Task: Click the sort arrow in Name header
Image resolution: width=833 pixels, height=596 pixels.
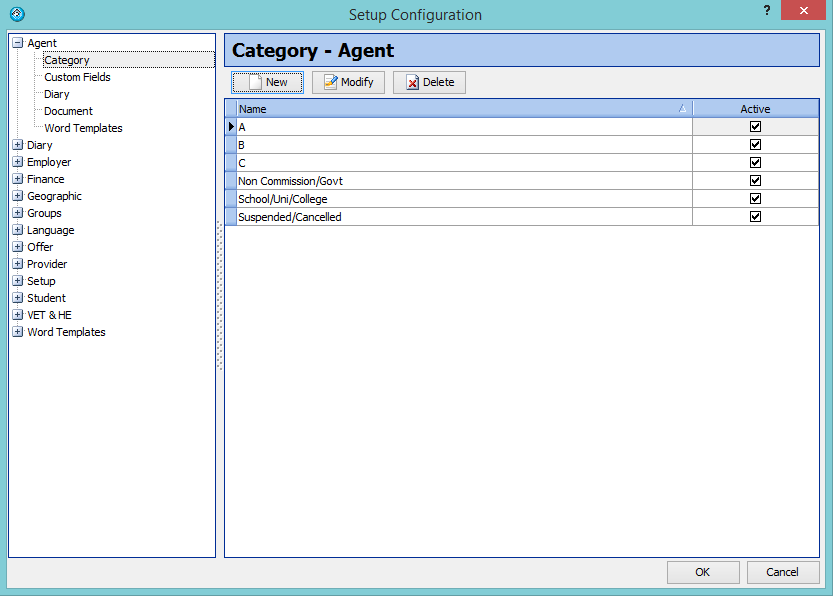Action: click(682, 109)
